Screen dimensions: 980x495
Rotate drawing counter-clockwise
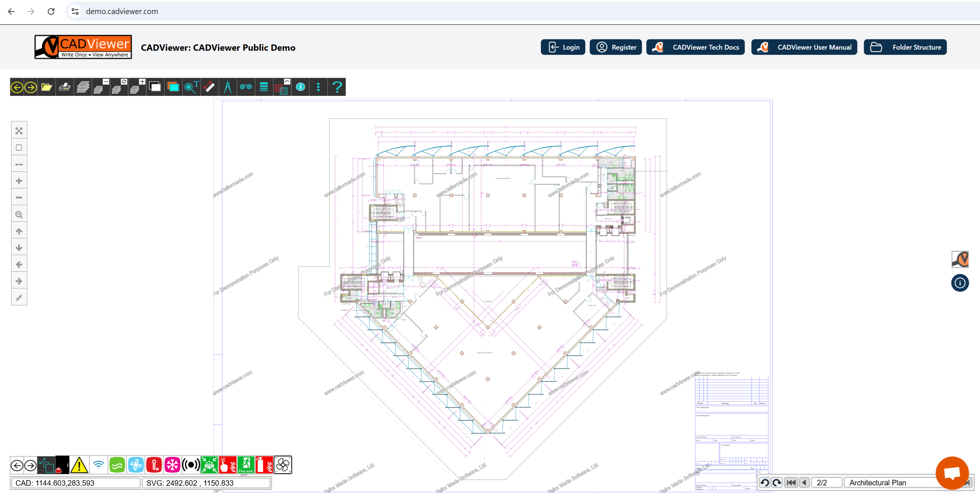tap(764, 483)
